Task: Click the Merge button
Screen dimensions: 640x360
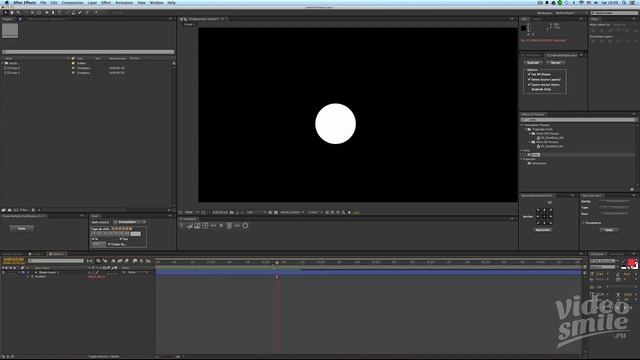Action: 556,62
